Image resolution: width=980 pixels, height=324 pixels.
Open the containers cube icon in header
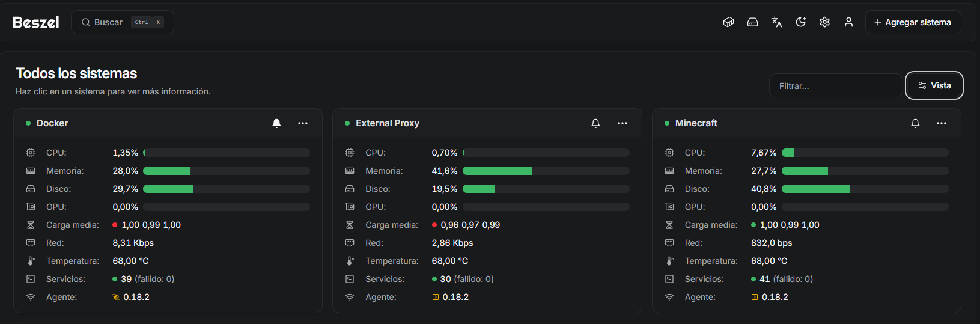coord(728,22)
